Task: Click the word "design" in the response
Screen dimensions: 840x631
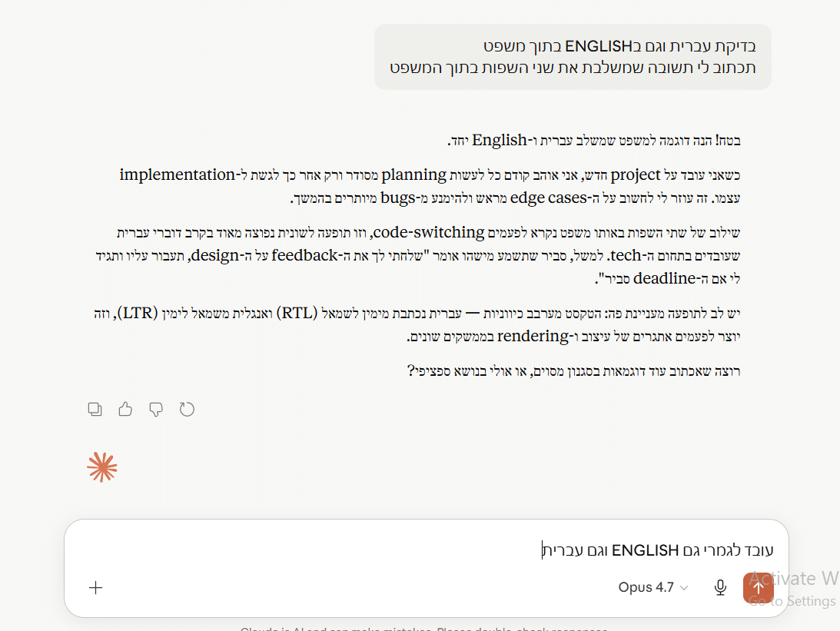Action: [215, 255]
